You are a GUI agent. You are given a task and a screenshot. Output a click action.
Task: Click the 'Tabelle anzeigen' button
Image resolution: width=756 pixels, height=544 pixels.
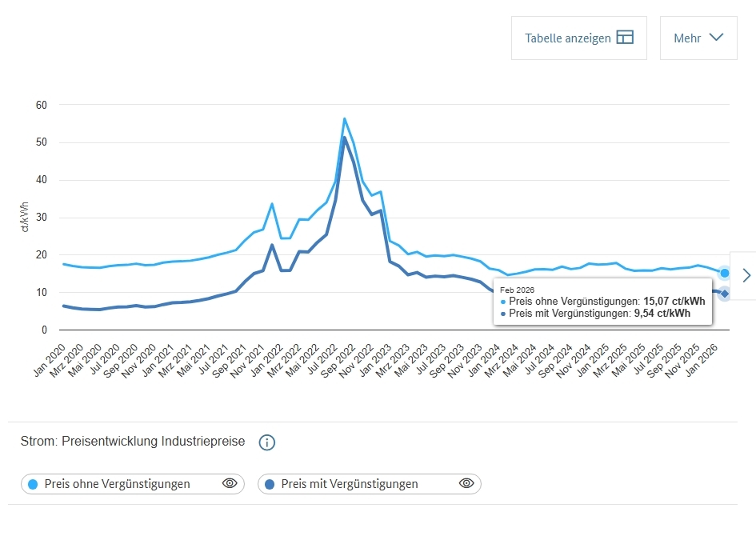pyautogui.click(x=570, y=37)
